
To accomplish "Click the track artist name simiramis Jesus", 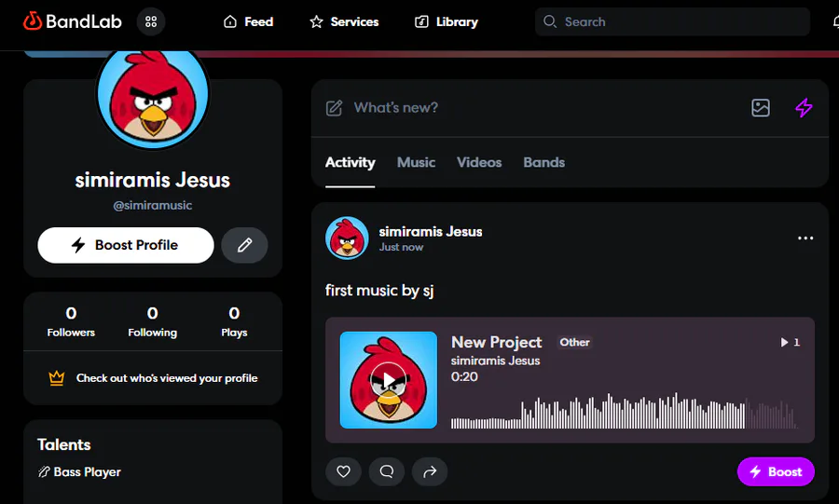I will pyautogui.click(x=496, y=361).
